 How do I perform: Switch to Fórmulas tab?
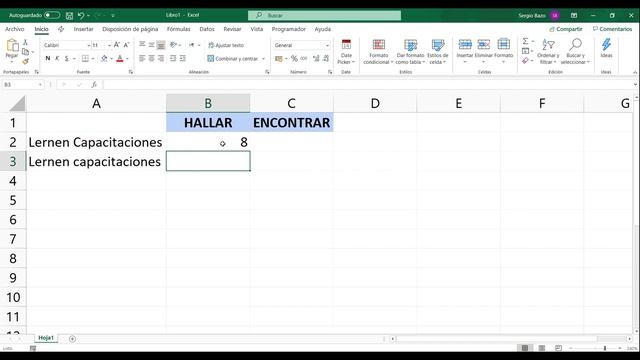[x=178, y=29]
